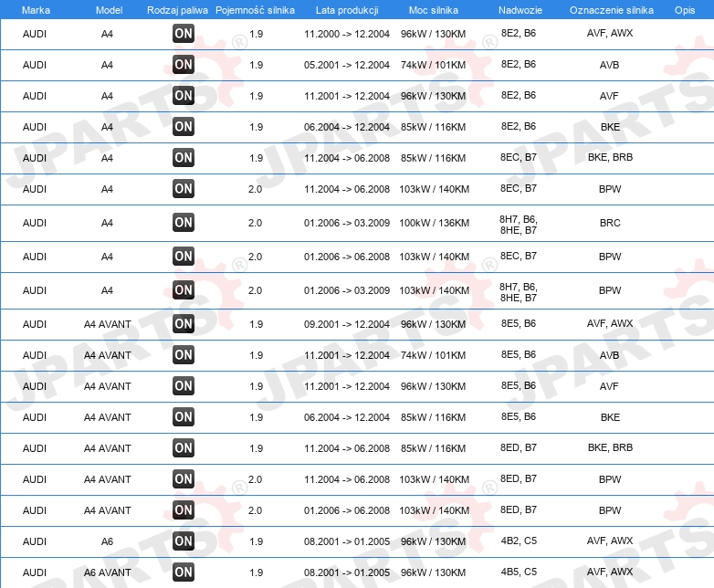This screenshot has height=588, width=714.
Task: Click ON icon in A4 8EC row starting 11.2004 BPW
Action: tap(184, 189)
